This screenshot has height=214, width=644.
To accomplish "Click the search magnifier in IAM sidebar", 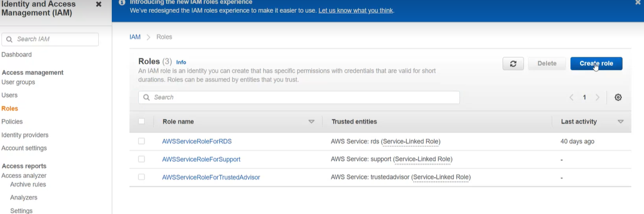I will point(9,39).
